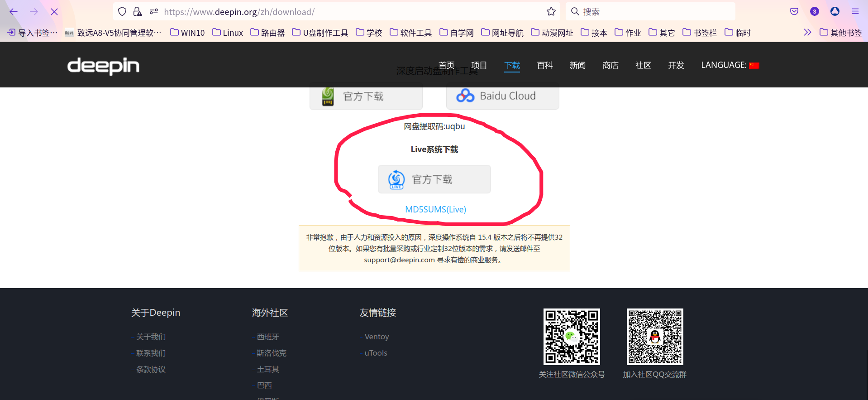Open the 动漫网址 bookmark folder
This screenshot has width=868, height=400.
tap(552, 33)
